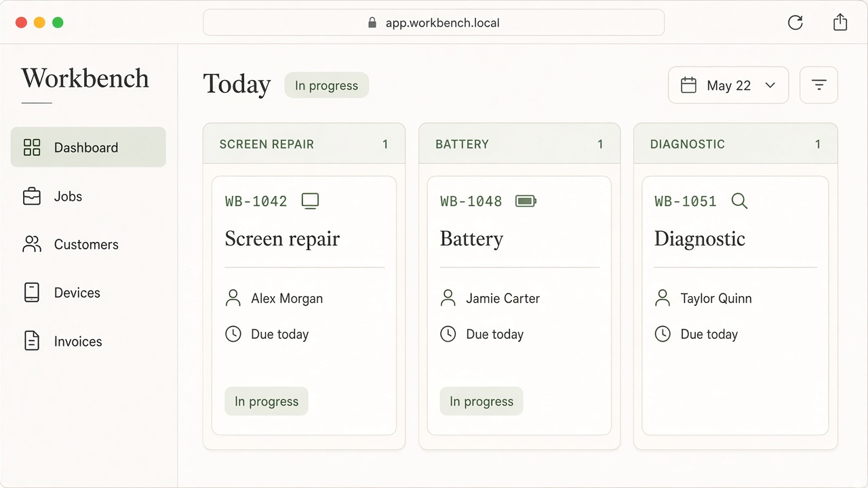Click the DIAGNOSTIC column header

[736, 144]
